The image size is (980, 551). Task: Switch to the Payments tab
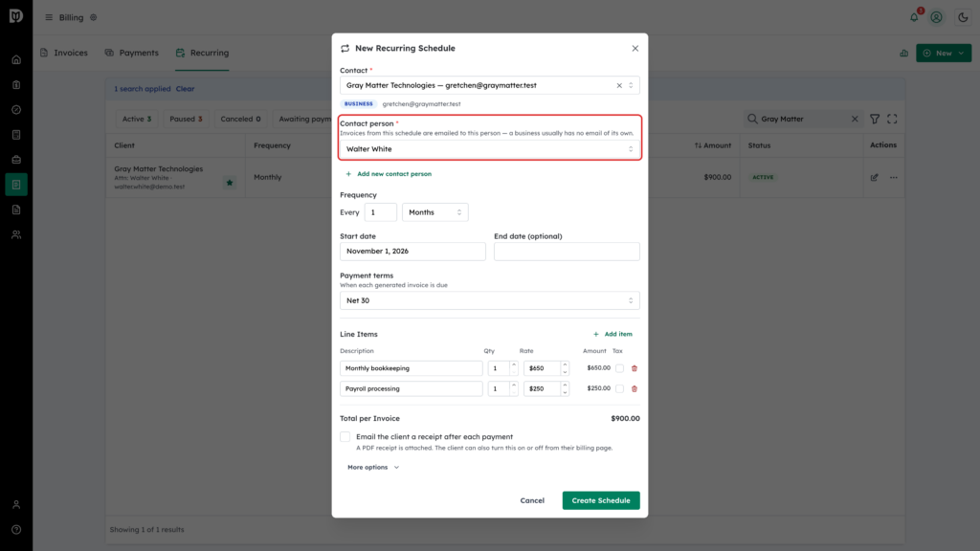pyautogui.click(x=132, y=54)
